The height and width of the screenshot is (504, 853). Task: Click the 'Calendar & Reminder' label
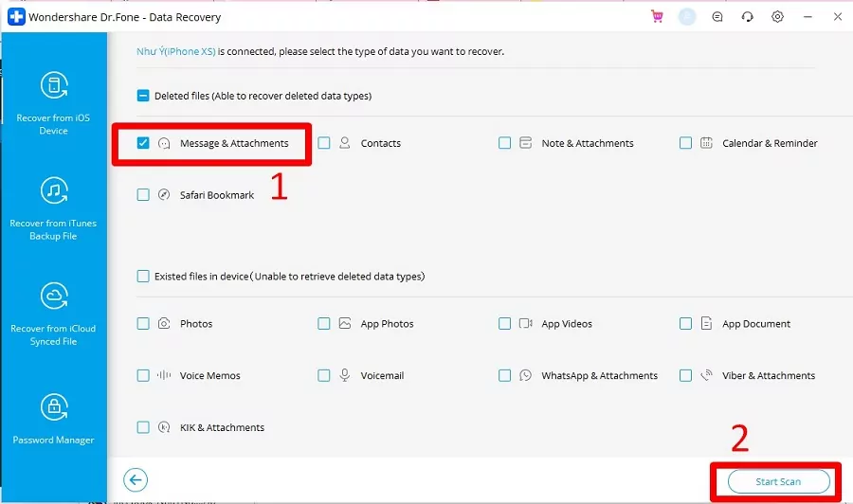(x=770, y=143)
